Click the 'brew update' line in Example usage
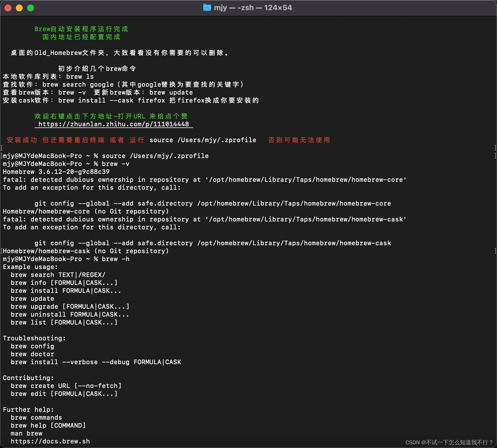The width and height of the screenshot is (497, 448). 32,299
